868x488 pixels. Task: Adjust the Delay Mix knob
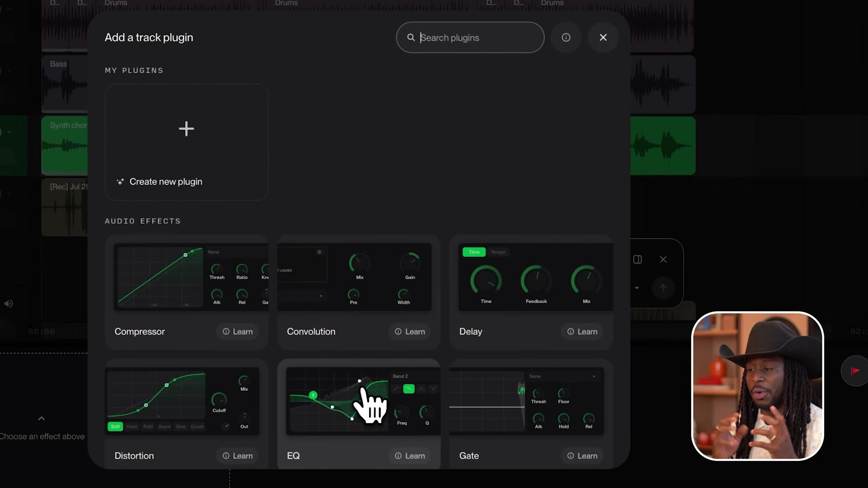coord(586,281)
